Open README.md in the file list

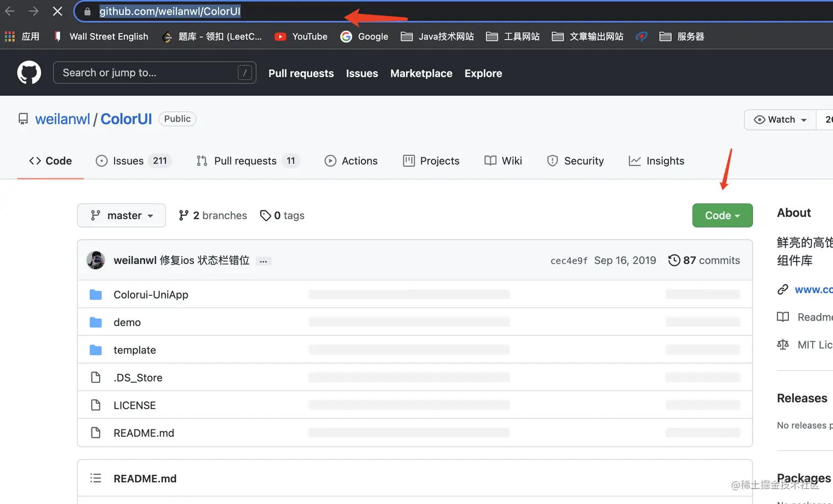(x=144, y=433)
